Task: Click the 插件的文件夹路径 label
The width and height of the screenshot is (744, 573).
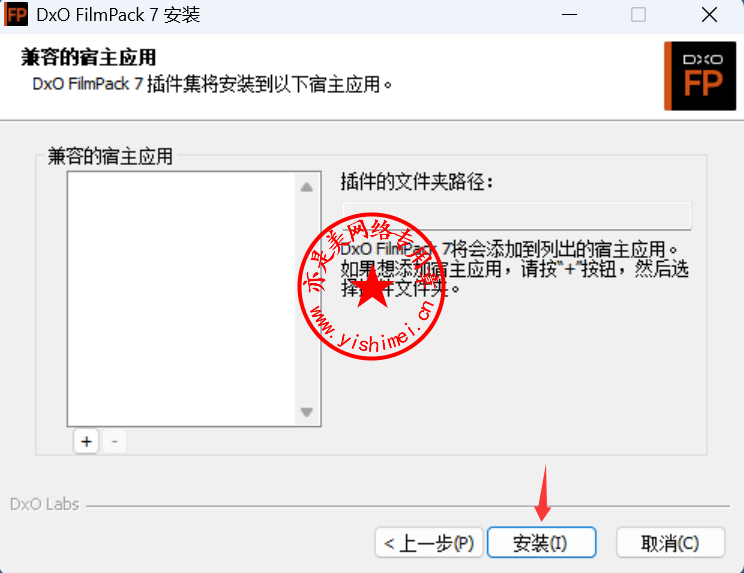Action: point(417,182)
